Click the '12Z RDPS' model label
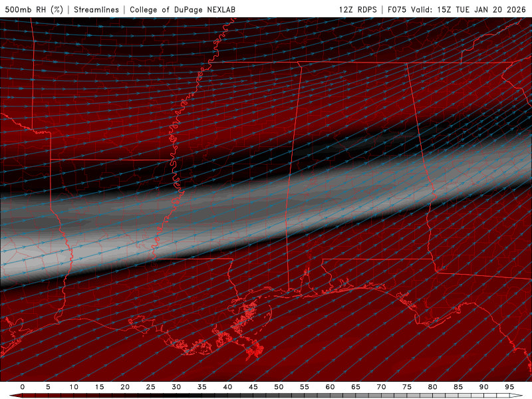This screenshot has height=399, width=532. point(358,9)
